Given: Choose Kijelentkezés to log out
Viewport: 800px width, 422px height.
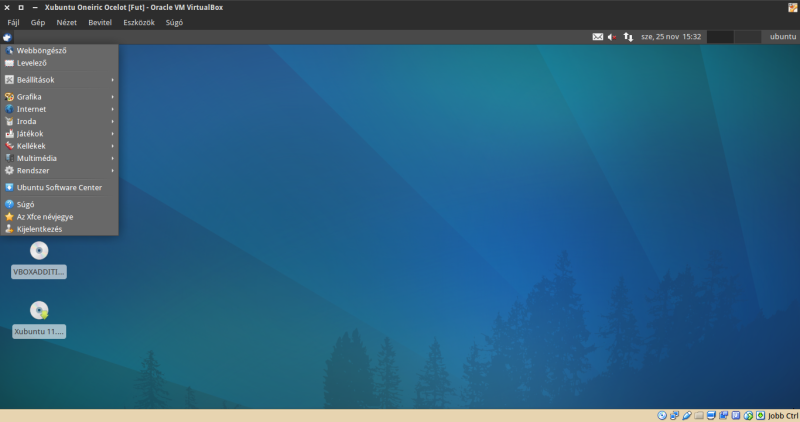Looking at the screenshot, I should [x=60, y=229].
